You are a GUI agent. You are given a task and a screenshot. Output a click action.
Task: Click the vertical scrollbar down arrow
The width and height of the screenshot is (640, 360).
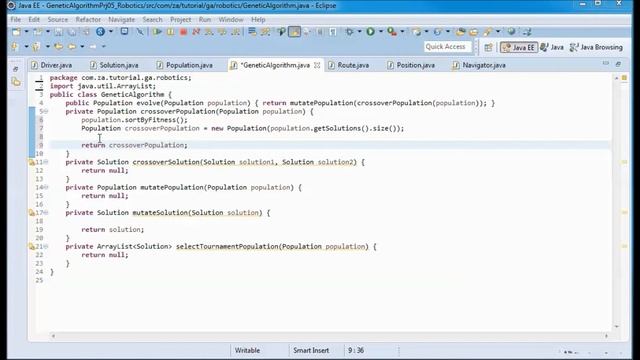(x=616, y=327)
